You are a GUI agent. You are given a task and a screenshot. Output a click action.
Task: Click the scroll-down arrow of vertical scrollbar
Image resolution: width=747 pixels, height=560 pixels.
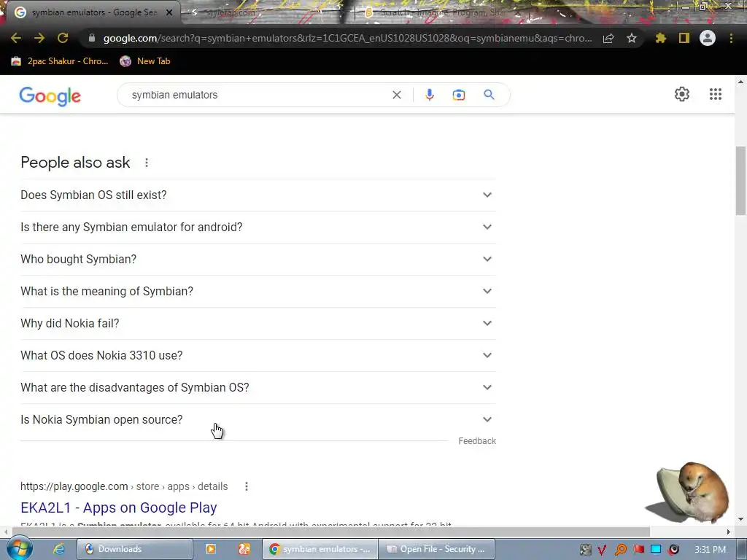tap(740, 519)
